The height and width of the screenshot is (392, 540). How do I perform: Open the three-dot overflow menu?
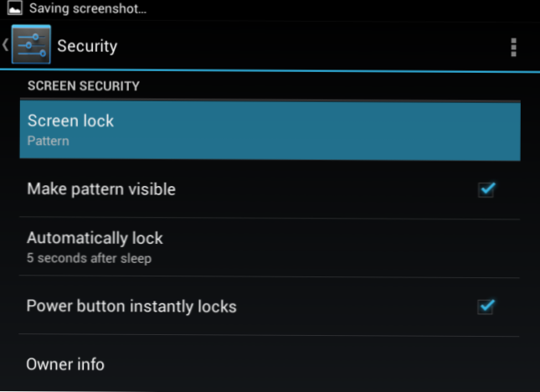(x=513, y=47)
